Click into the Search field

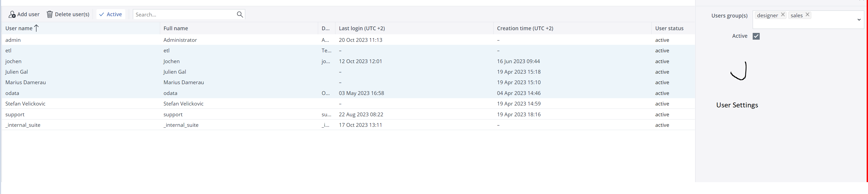(x=184, y=15)
